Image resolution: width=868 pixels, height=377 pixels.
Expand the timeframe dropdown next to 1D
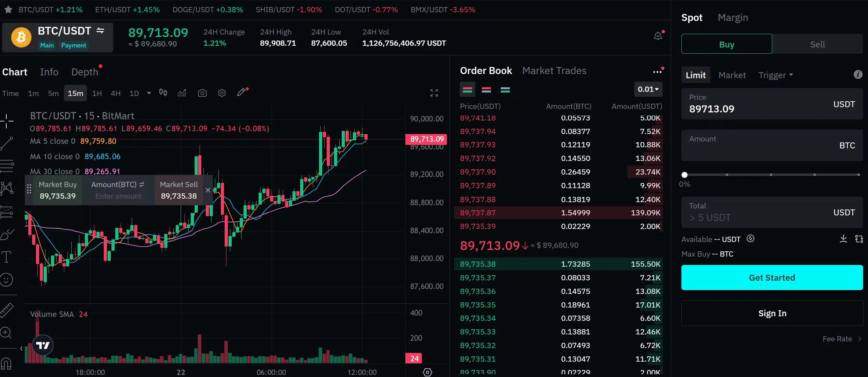click(x=148, y=93)
